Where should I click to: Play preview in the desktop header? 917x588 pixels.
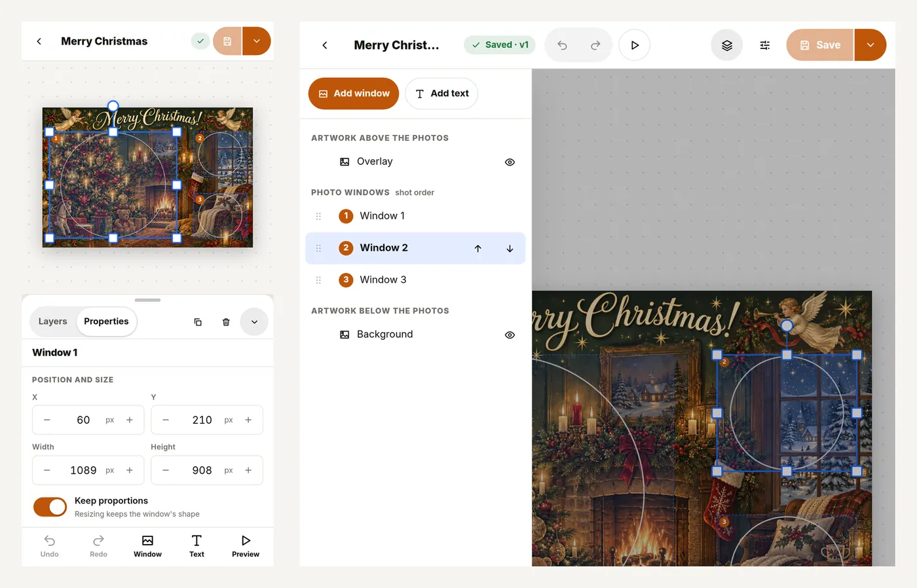pos(635,45)
